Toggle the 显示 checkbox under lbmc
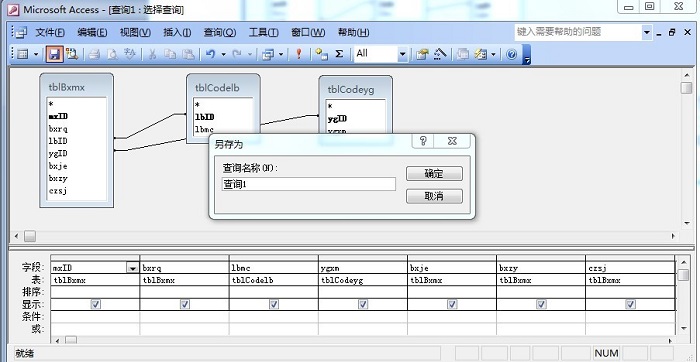This screenshot has height=362, width=700. (x=274, y=304)
